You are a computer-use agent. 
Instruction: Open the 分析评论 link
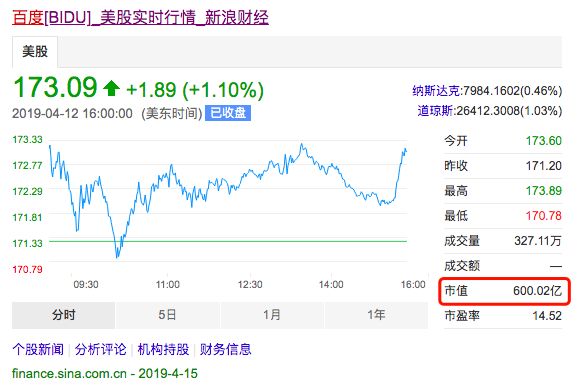tap(101, 349)
